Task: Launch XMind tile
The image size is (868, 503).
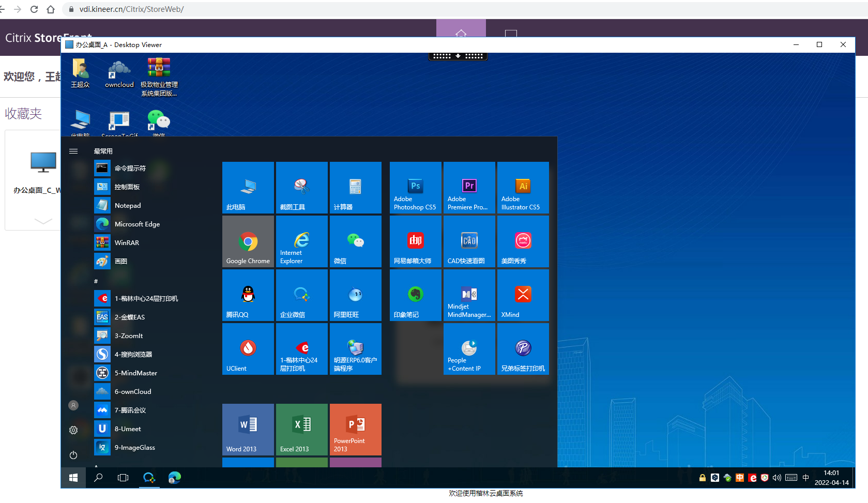Action: [x=523, y=295]
